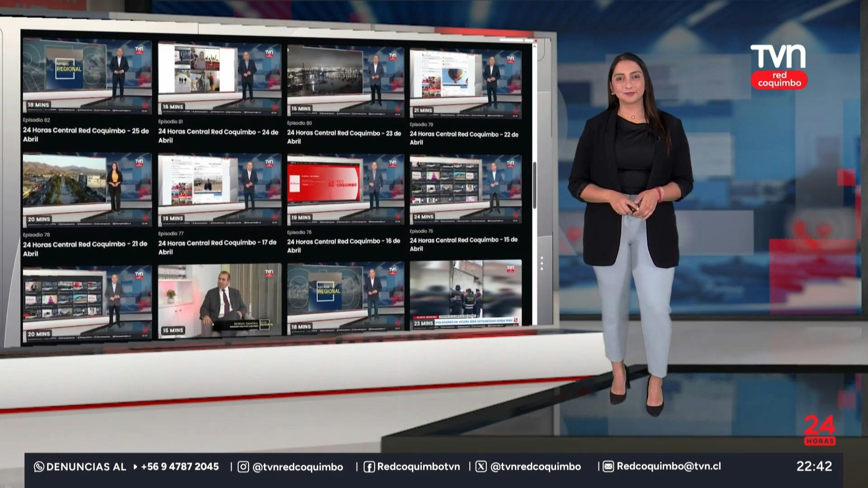Click the small arrow before the phone number
Viewport: 868px width, 488px height.
(135, 467)
